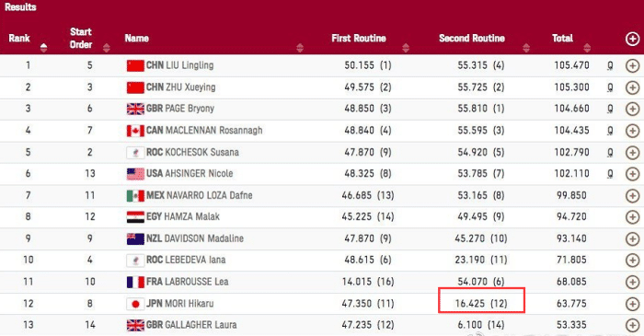Sort by First Routine score arrows

(x=406, y=48)
